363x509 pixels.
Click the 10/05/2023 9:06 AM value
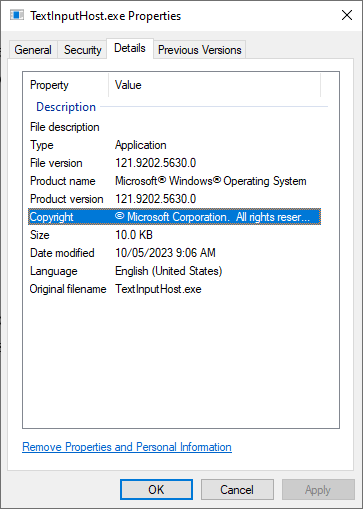click(165, 253)
